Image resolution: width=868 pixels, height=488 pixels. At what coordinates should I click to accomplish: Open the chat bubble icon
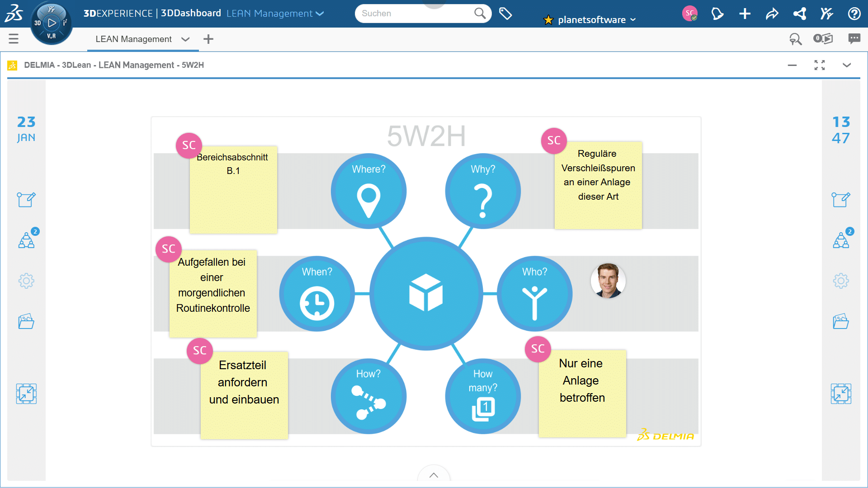[854, 39]
